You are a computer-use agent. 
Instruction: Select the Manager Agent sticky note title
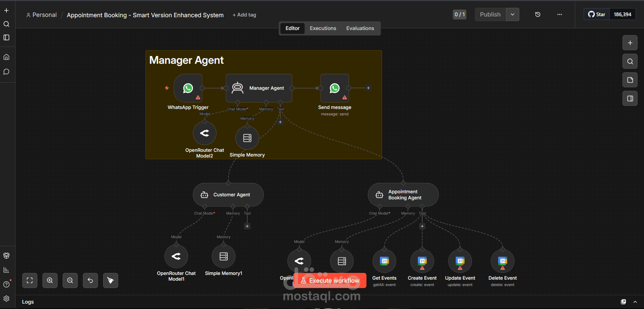[186, 60]
